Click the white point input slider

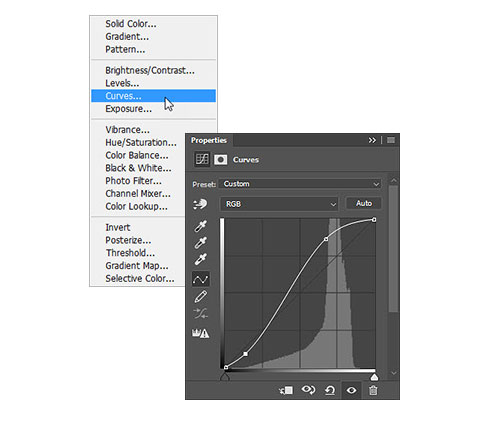coord(374,377)
